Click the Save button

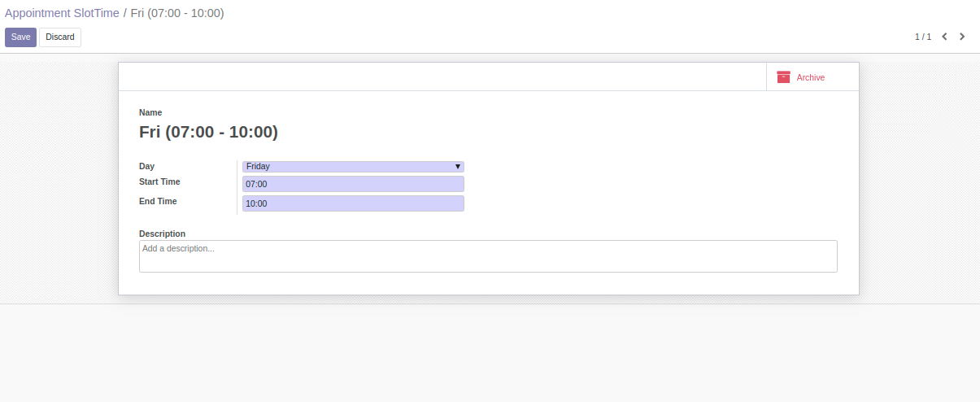tap(20, 37)
